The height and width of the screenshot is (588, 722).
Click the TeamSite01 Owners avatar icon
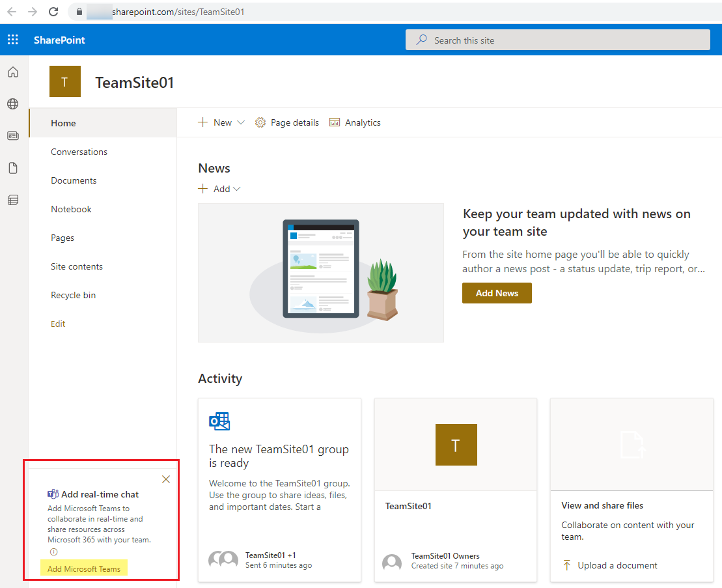[x=392, y=562]
